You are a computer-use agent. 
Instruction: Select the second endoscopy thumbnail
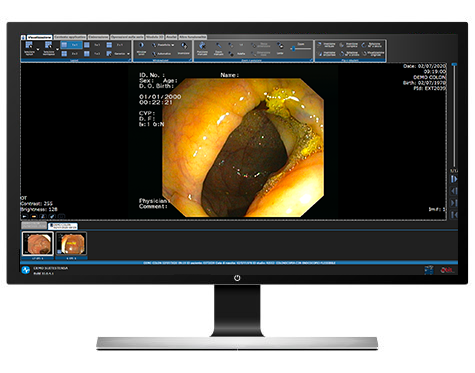(x=71, y=244)
